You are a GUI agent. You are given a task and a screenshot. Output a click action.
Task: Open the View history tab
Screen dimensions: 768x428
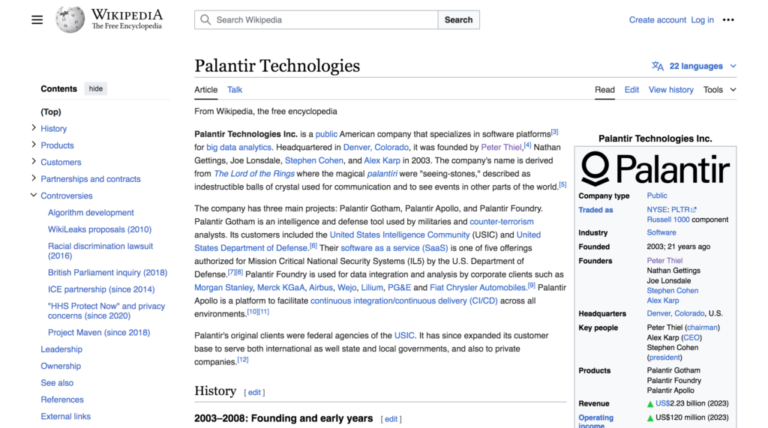pos(671,90)
